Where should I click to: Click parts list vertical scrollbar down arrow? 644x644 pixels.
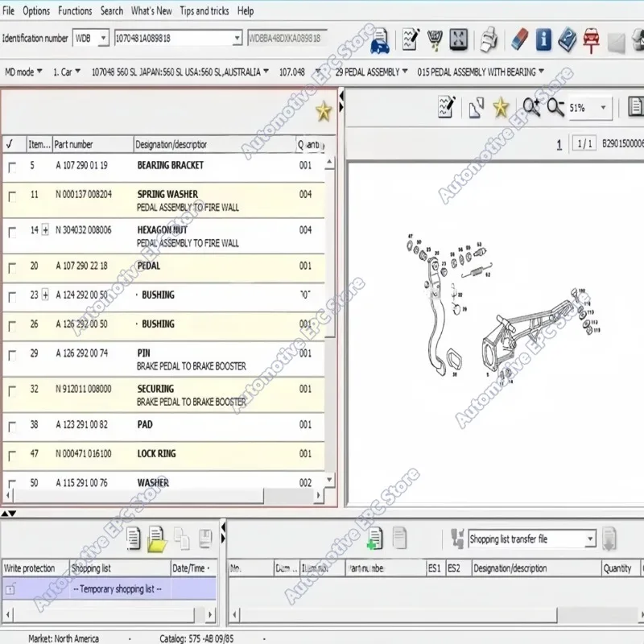click(329, 479)
